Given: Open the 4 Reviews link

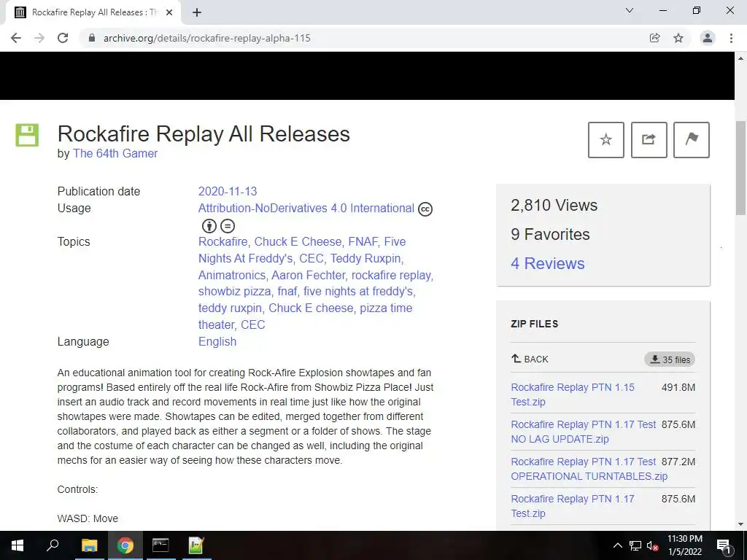Looking at the screenshot, I should (547, 263).
